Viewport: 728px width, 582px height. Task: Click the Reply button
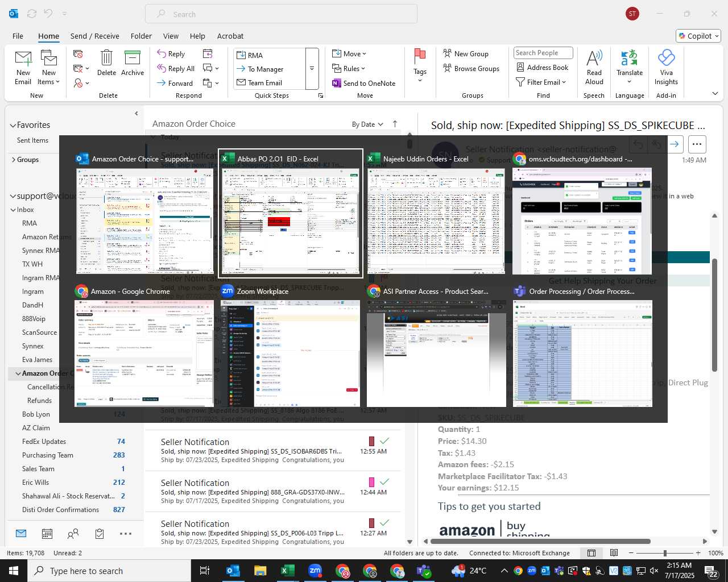coord(171,53)
